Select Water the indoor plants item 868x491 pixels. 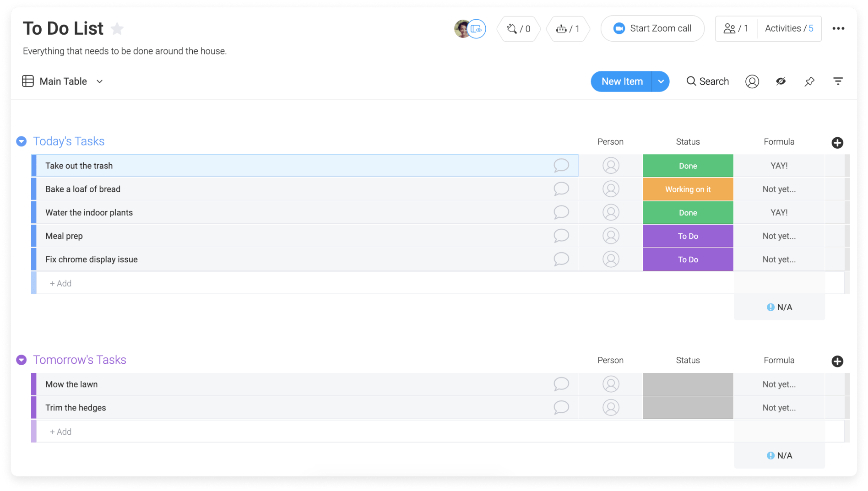(89, 212)
